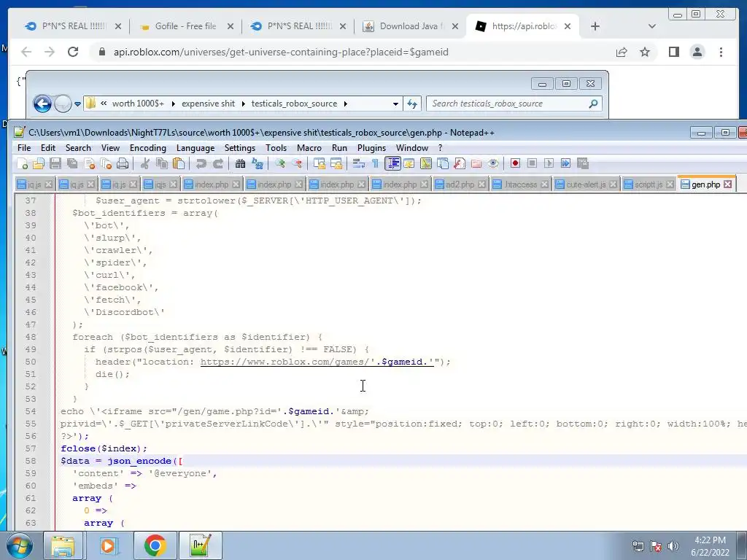Close the gen.php editor tab
The width and height of the screenshot is (747, 560).
pos(727,184)
